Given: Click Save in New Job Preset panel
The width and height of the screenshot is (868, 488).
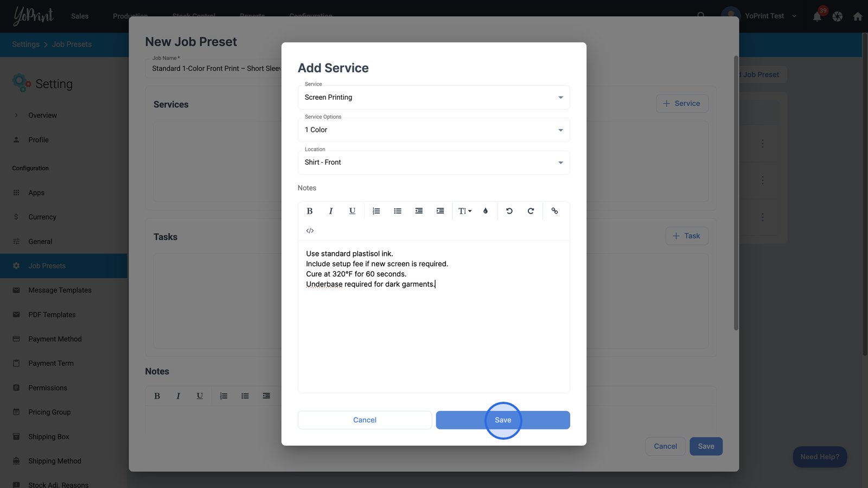Looking at the screenshot, I should (x=706, y=446).
